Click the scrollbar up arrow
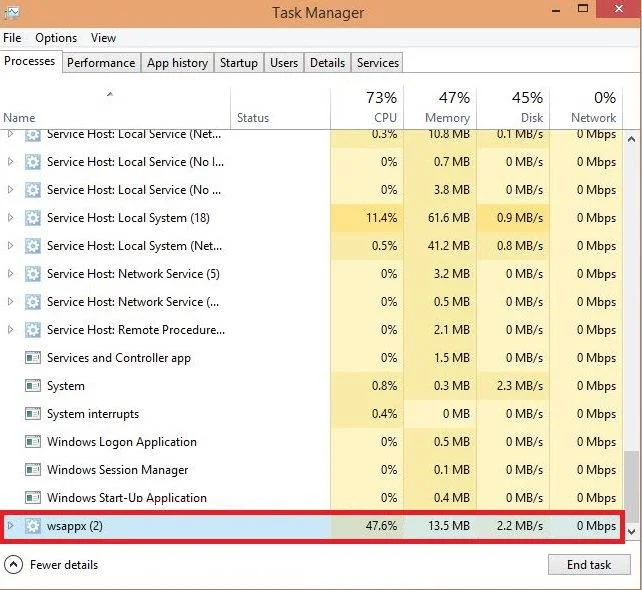 coord(632,140)
